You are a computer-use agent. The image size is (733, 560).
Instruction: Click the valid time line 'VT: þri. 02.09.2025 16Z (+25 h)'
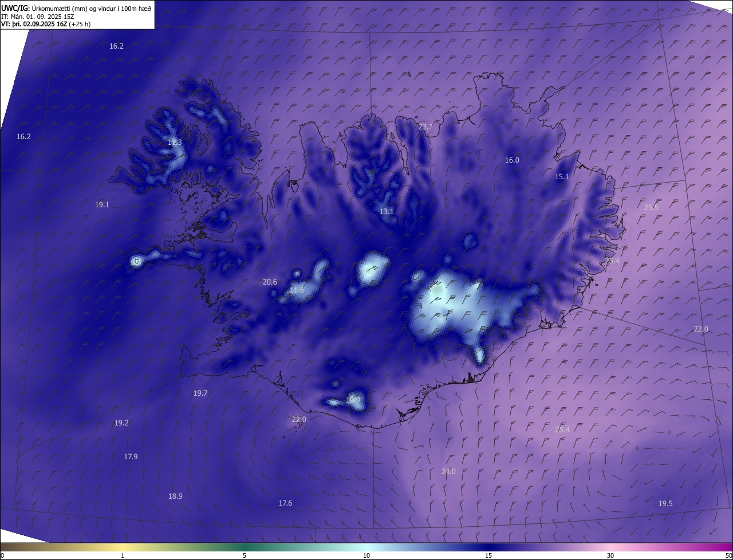click(46, 24)
